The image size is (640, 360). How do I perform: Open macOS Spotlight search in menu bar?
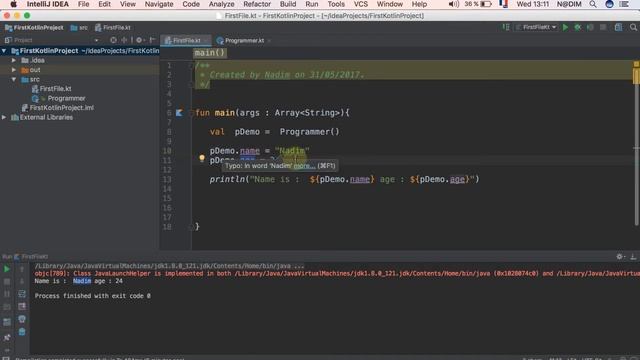tap(593, 4)
